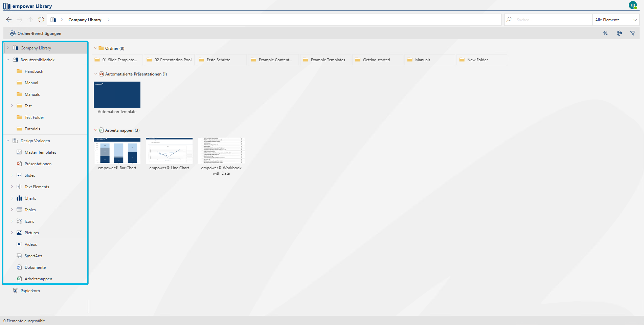The image size is (644, 325).
Task: Open the Manuals folder tile in content area
Action: pos(430,60)
